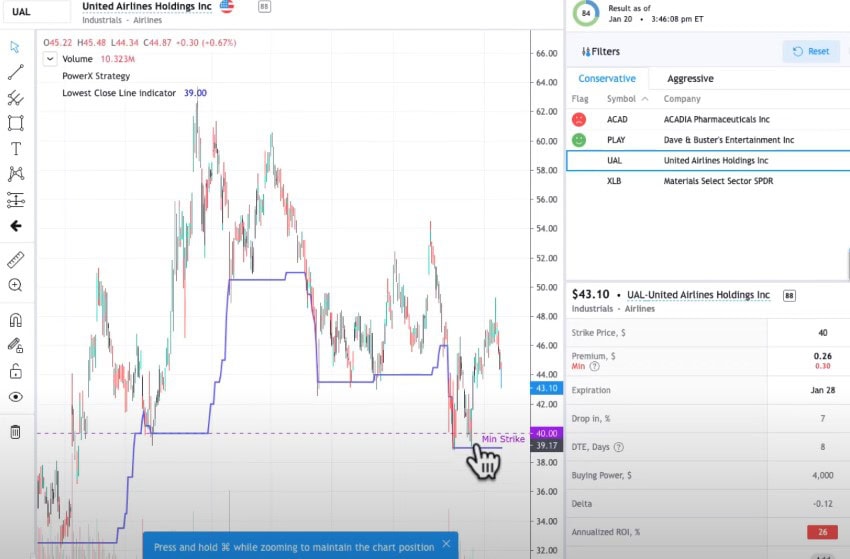The height and width of the screenshot is (559, 850).
Task: Select the ACAD row
Action: tap(708, 119)
